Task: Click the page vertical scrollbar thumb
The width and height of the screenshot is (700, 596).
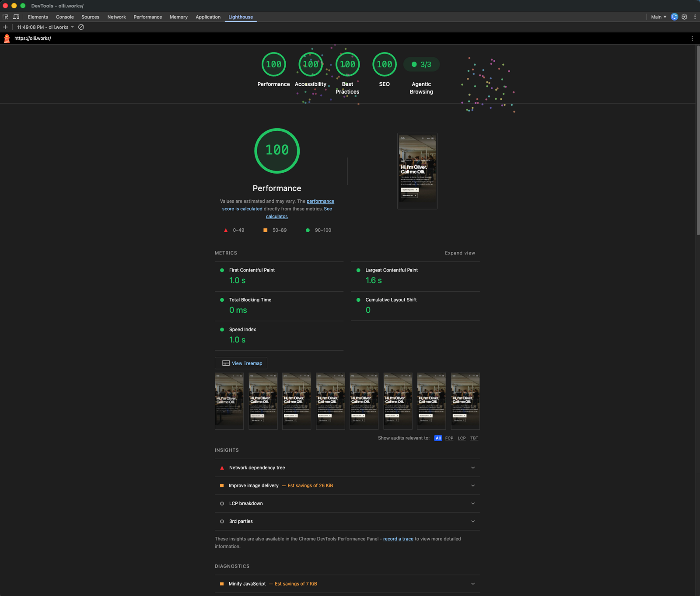Action: coord(698,141)
